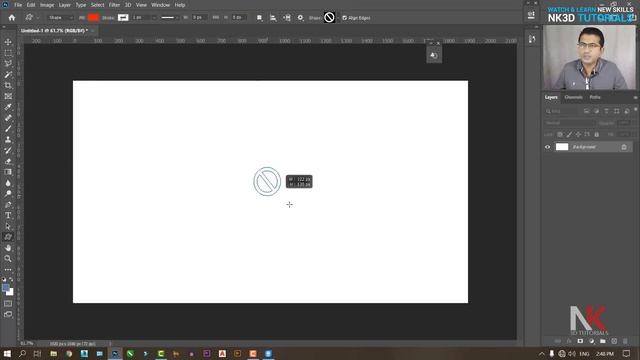
Task: Open the Layers panel flyout menu
Action: [635, 97]
